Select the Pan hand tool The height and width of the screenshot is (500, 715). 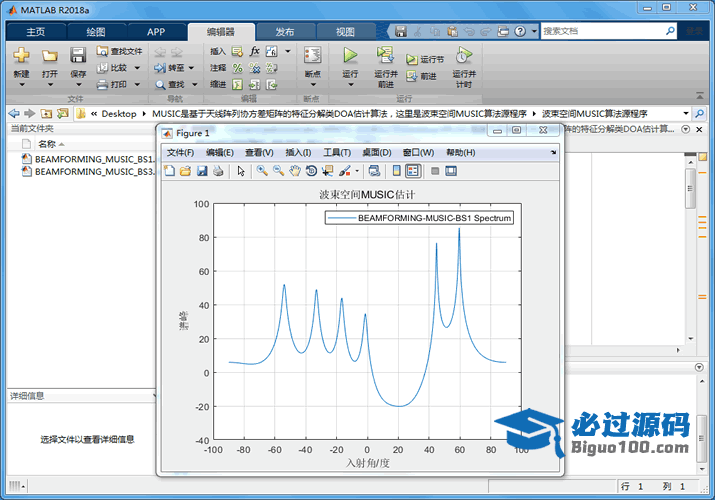294,171
